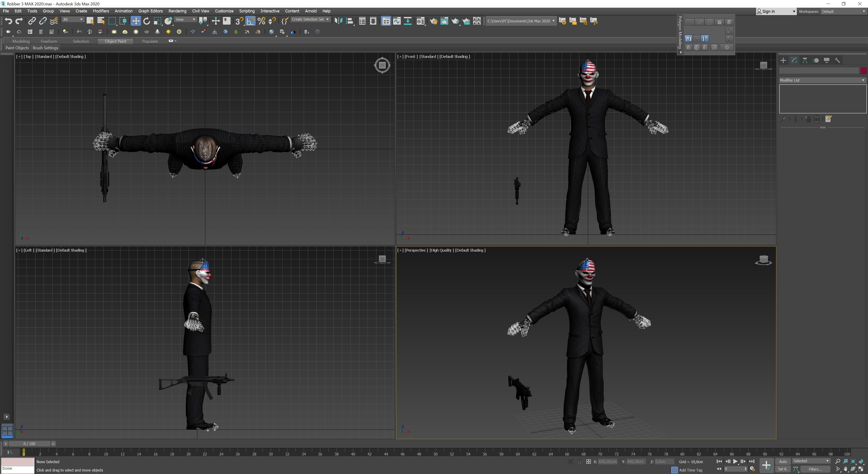Open the Sign In dropdown
Viewport: 868px width, 474px height.
[x=776, y=12]
